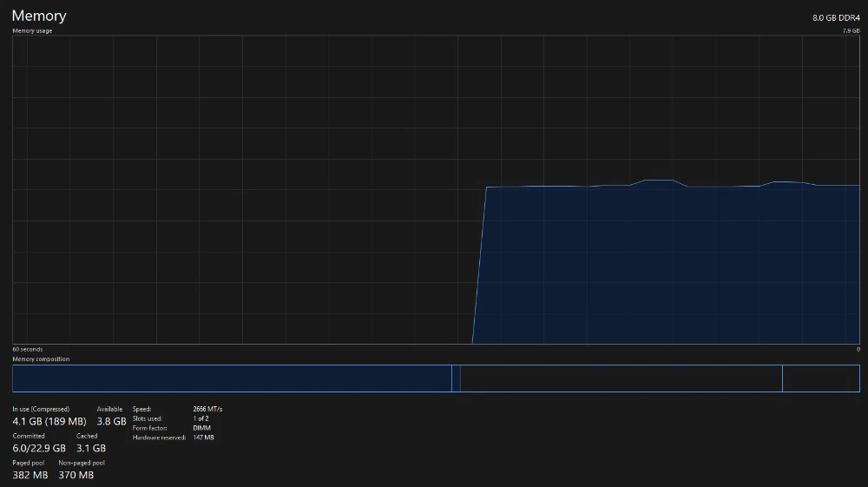868x487 pixels.
Task: Click the "4.1 GB (189 MB)" value
Action: (x=49, y=421)
